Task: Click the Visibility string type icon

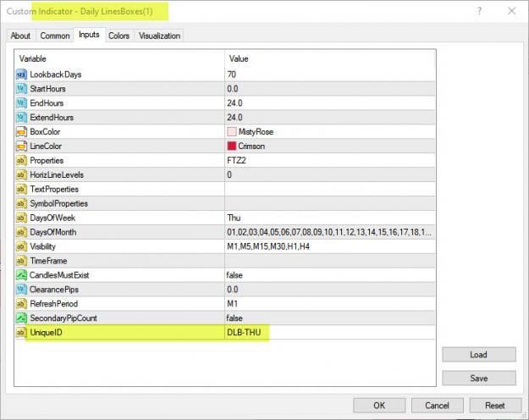Action: 21,246
